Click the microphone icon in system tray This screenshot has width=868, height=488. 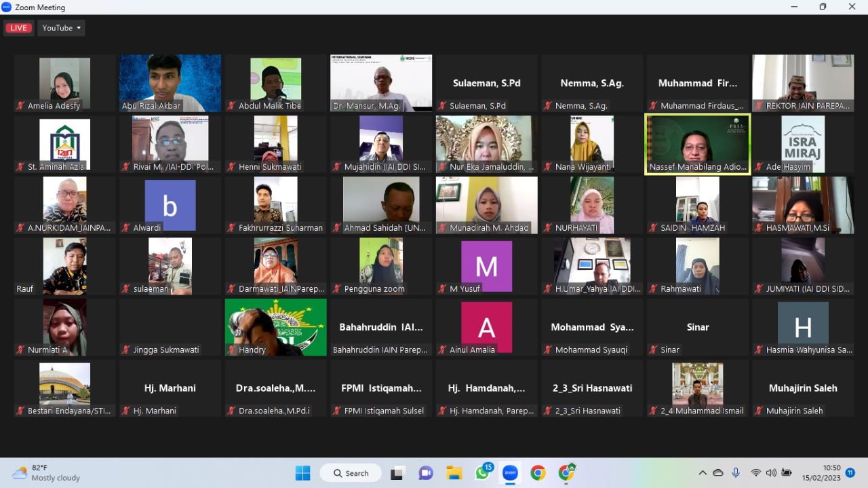pos(736,472)
